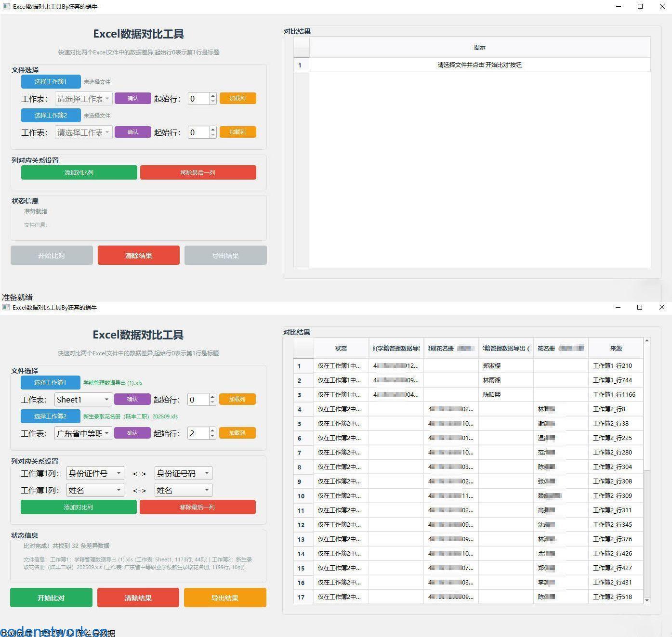Click the 来源 column header
This screenshot has height=637, width=672.
[x=615, y=348]
